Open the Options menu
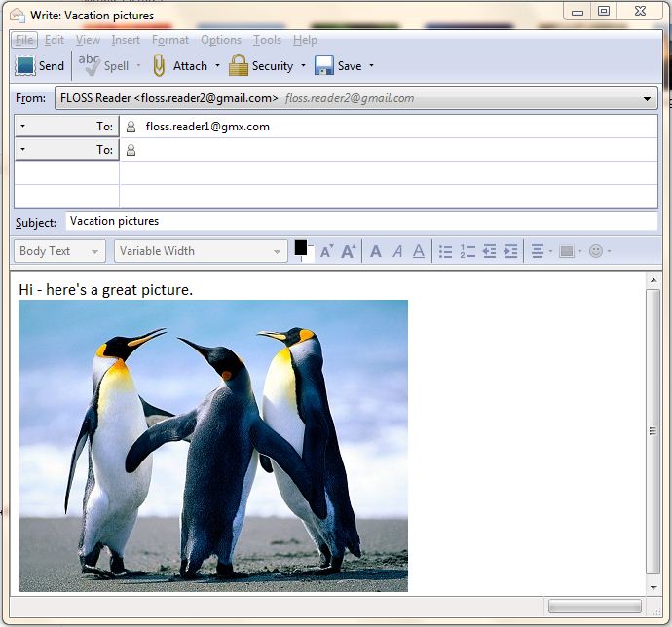The image size is (672, 627). [221, 40]
